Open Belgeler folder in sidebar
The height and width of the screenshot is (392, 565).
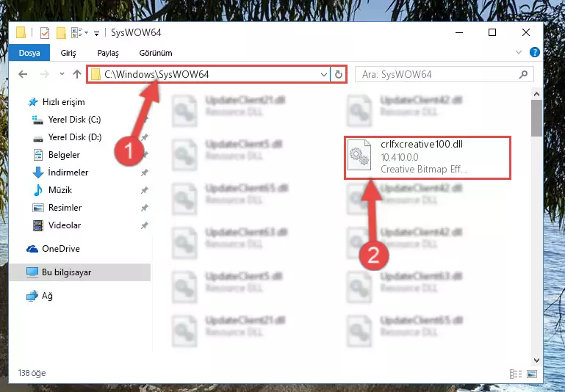[x=64, y=155]
